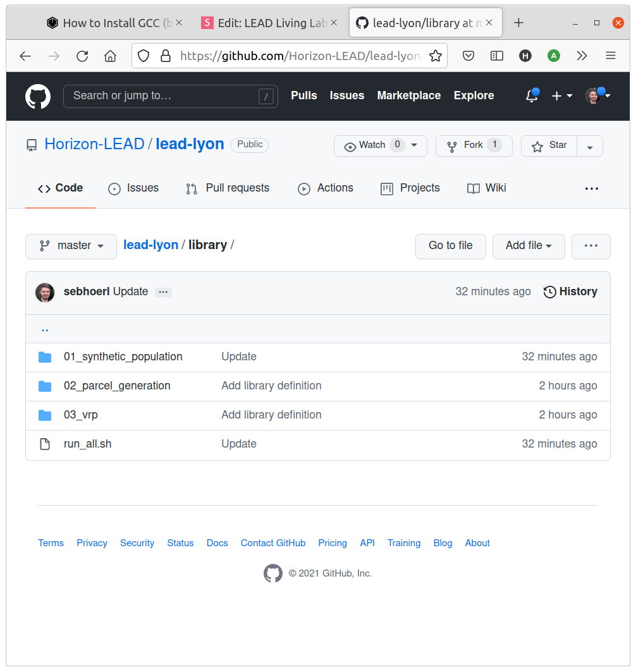
Task: Switch to the Edit: LEAD Living Lab tab
Action: (x=268, y=23)
